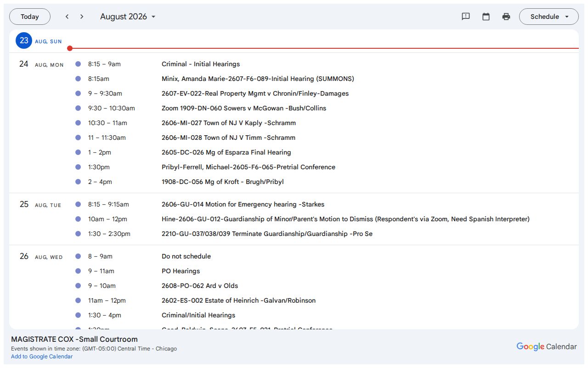Open 2608-PO-062 Ard v Olds event
Screen dimensions: 588x368
200,286
